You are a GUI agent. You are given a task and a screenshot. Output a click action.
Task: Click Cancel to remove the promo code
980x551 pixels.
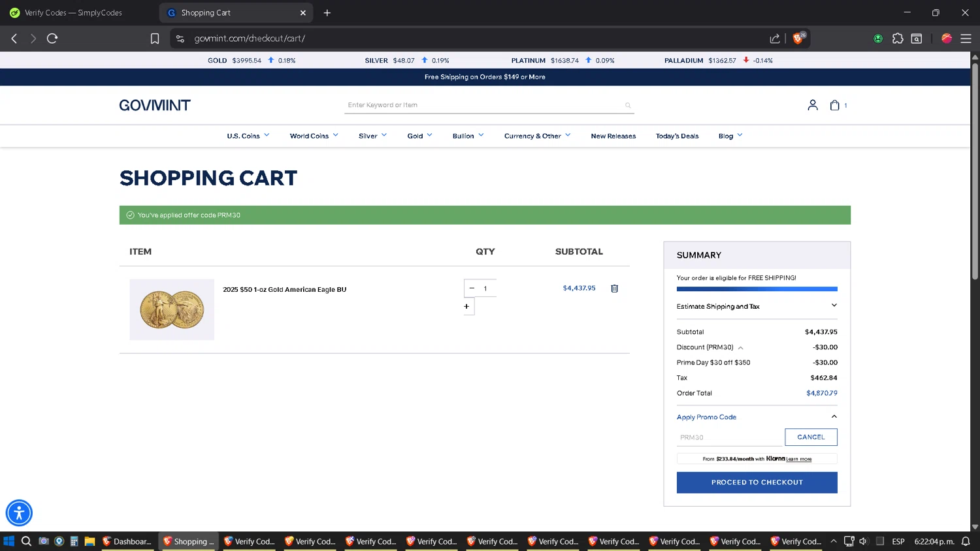[811, 437]
